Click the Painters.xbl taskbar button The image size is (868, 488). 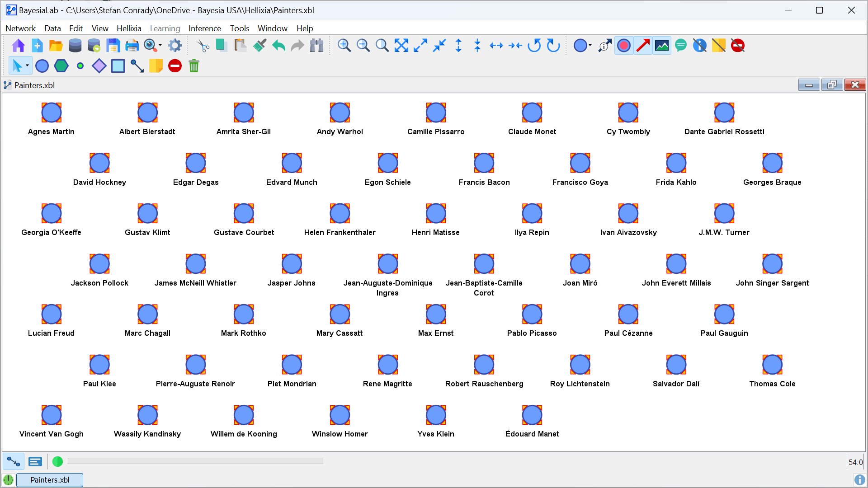click(50, 480)
